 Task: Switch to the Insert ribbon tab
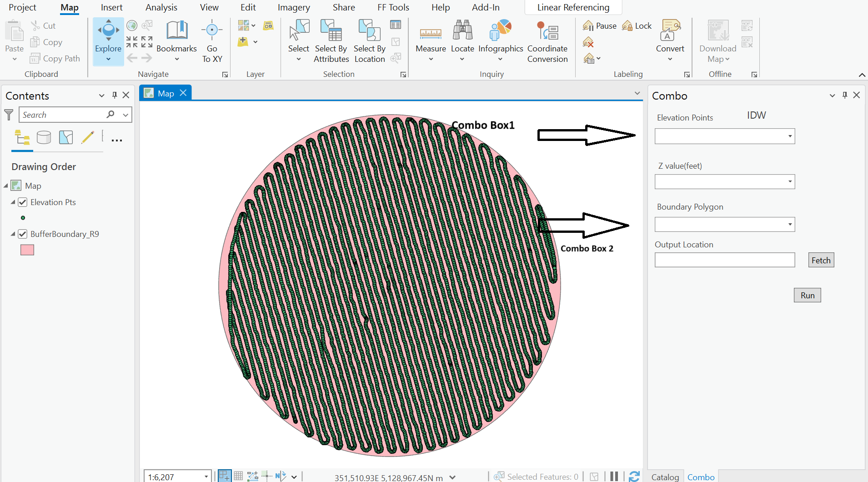pos(111,7)
